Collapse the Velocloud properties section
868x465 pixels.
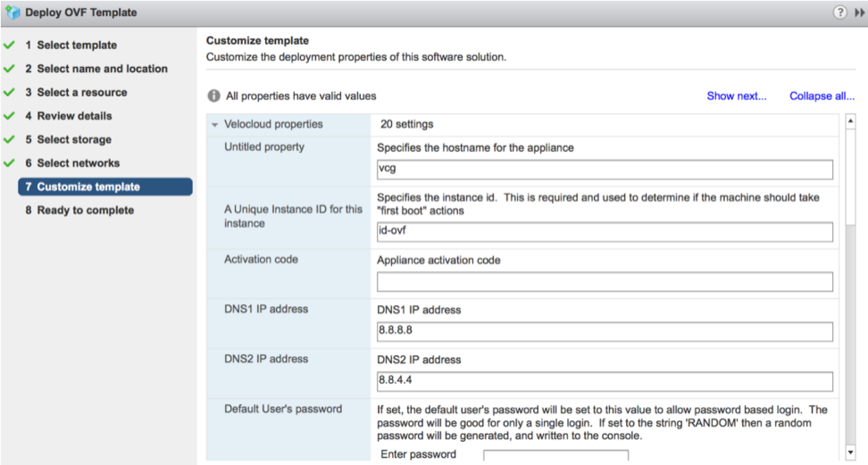(x=215, y=125)
